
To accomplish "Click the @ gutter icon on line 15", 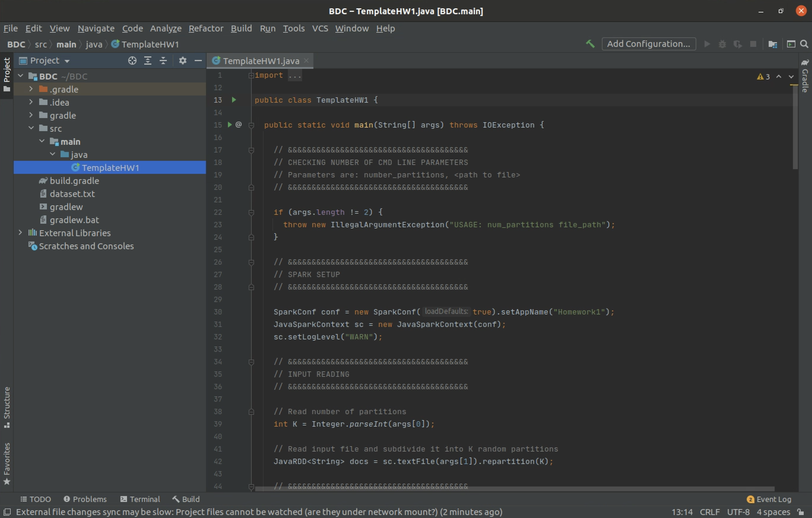I will pos(238,125).
